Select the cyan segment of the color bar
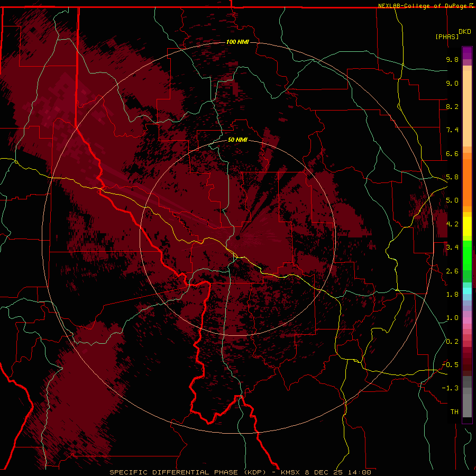Screen dimensions: 476x476 467,291
